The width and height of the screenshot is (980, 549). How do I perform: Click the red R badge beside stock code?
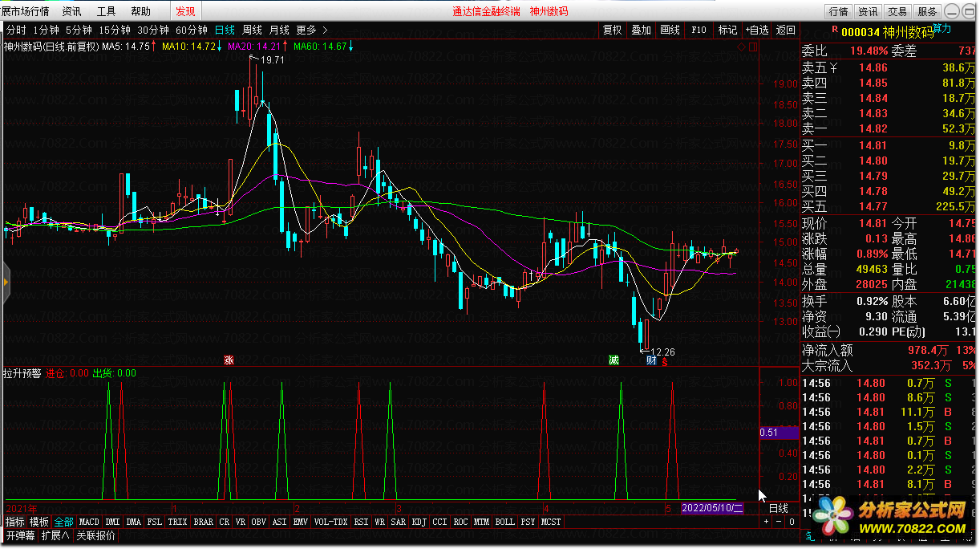pyautogui.click(x=835, y=30)
